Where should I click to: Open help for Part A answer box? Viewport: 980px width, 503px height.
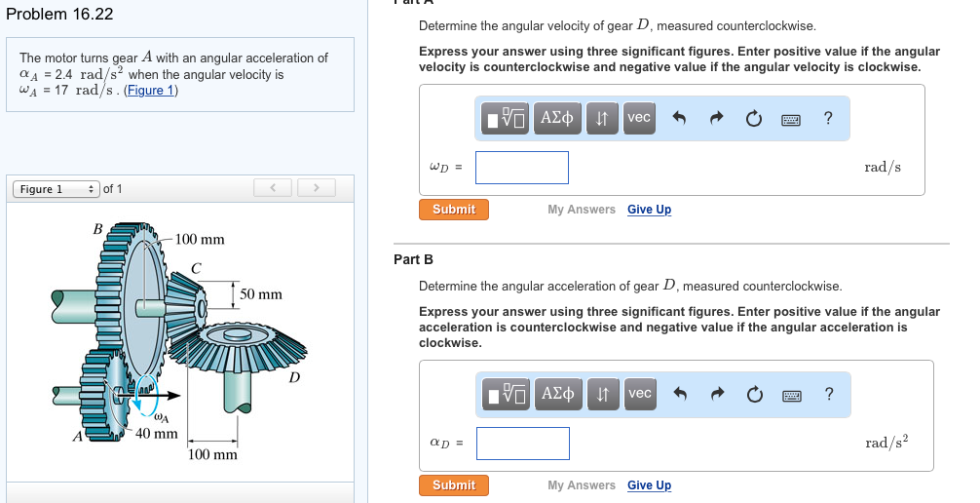tap(827, 118)
